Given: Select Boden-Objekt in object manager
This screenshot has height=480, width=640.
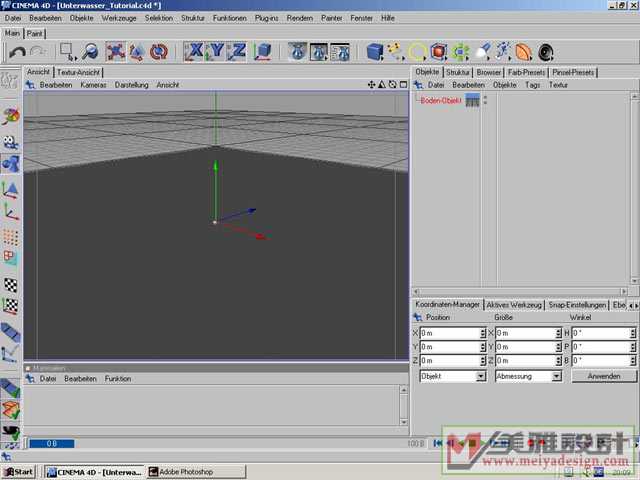Looking at the screenshot, I should pos(441,100).
